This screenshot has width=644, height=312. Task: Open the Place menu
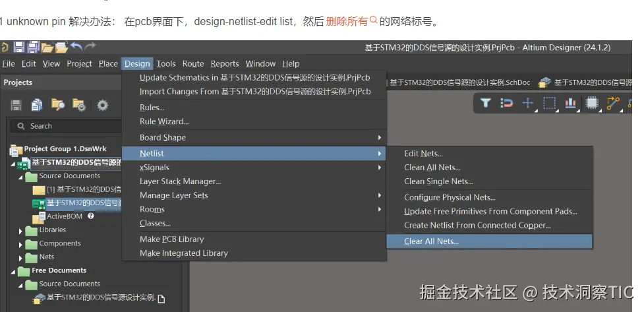click(108, 64)
